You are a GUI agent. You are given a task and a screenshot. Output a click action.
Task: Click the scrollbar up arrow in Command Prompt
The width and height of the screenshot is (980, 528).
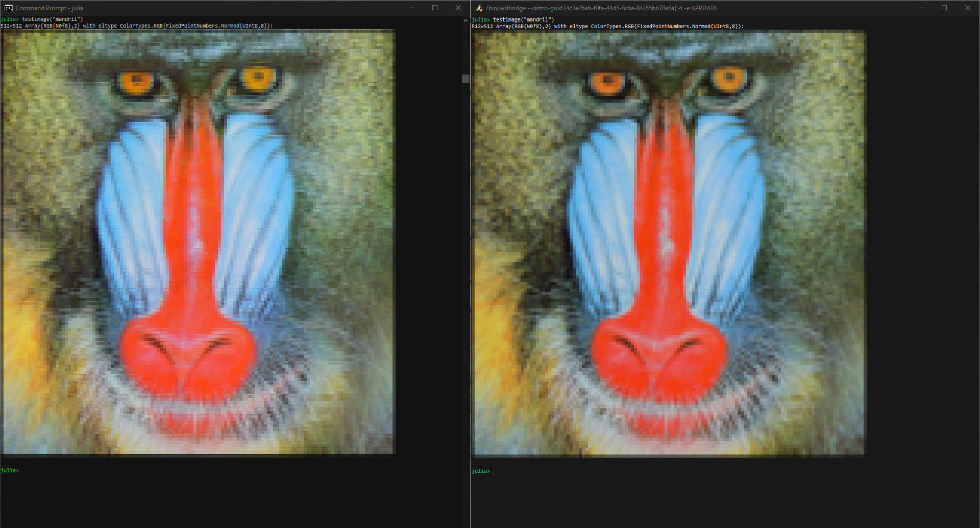[465, 20]
